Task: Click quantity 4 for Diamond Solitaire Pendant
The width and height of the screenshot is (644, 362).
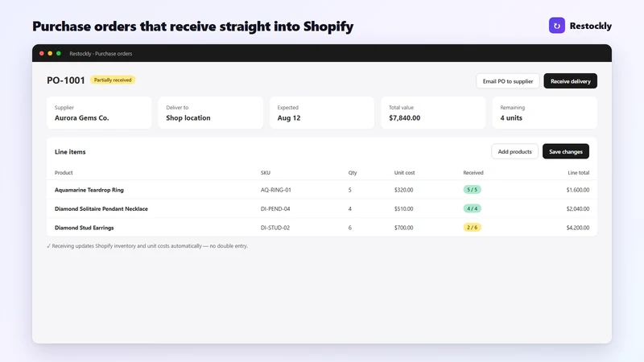Action: click(x=350, y=209)
